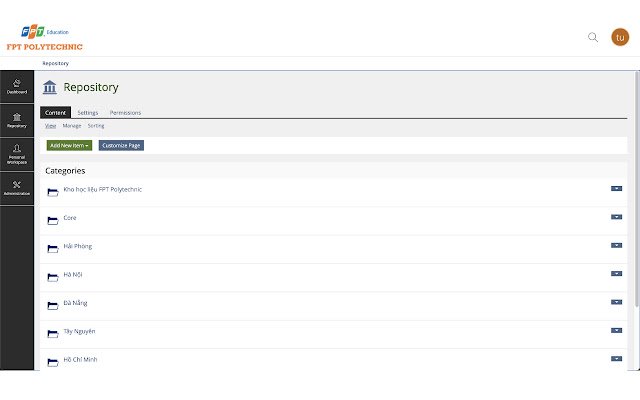Click the Repository heading building icon
Screen dimensions: 640x400
49,87
